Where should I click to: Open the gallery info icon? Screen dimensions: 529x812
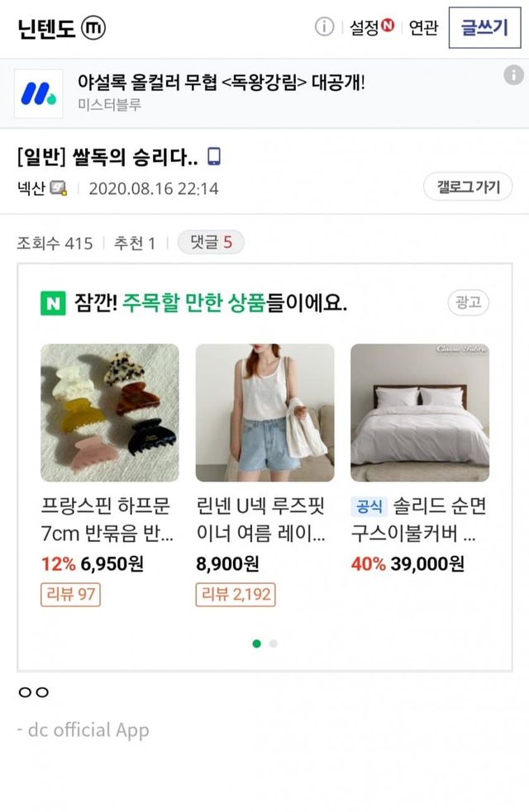[324, 27]
